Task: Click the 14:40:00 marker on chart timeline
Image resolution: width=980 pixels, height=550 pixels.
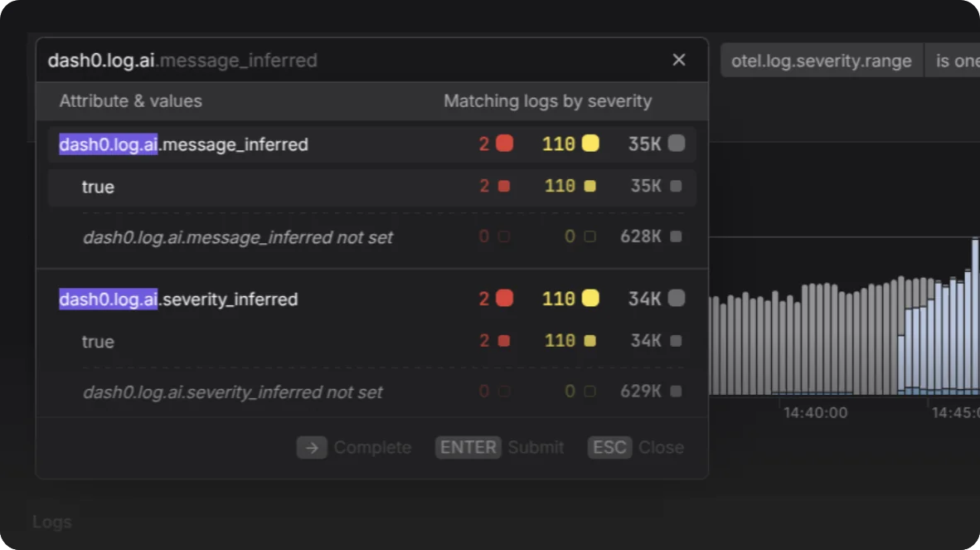Action: pyautogui.click(x=815, y=412)
